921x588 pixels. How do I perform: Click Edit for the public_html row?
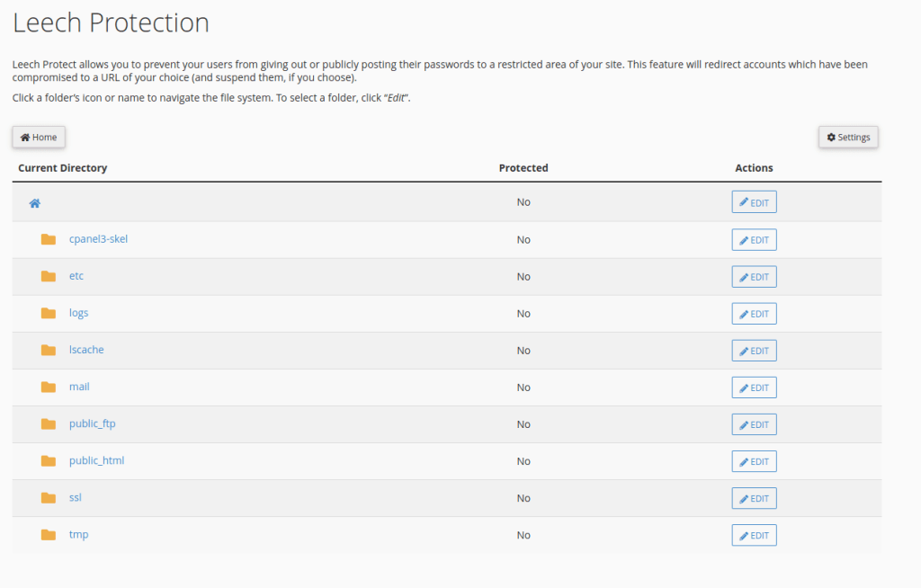(754, 461)
